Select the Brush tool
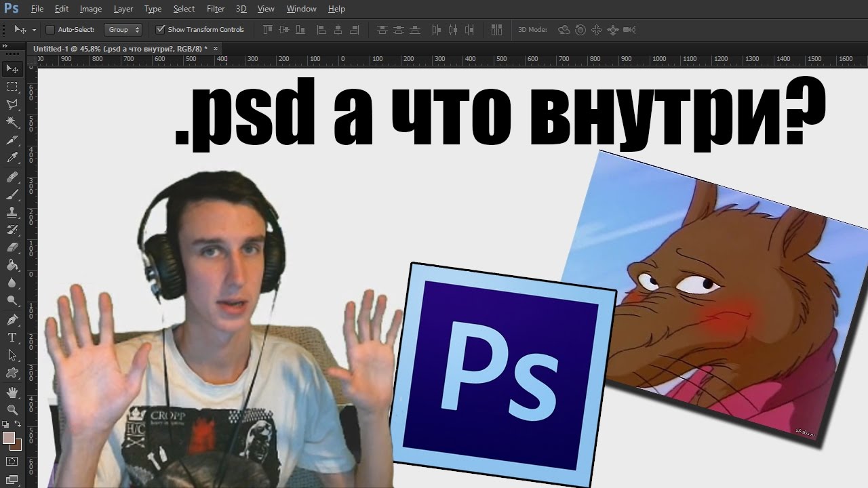Screen dimensions: 868x488 pyautogui.click(x=12, y=195)
